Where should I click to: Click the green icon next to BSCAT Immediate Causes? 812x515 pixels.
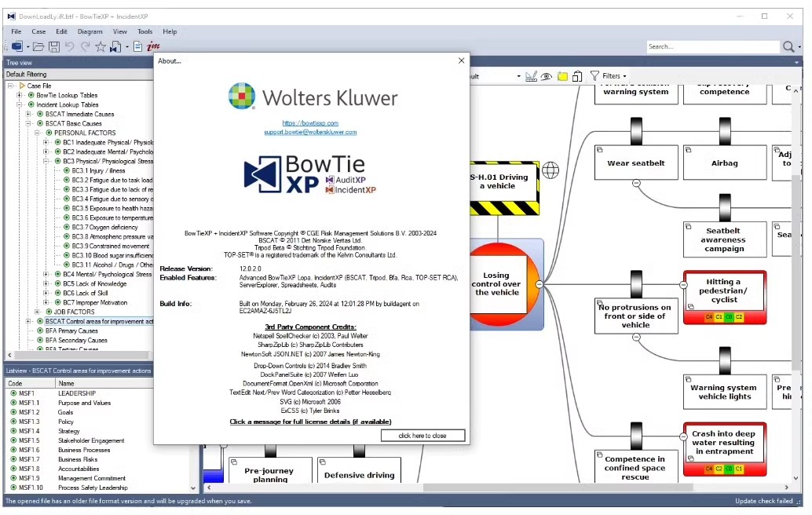pyautogui.click(x=40, y=114)
